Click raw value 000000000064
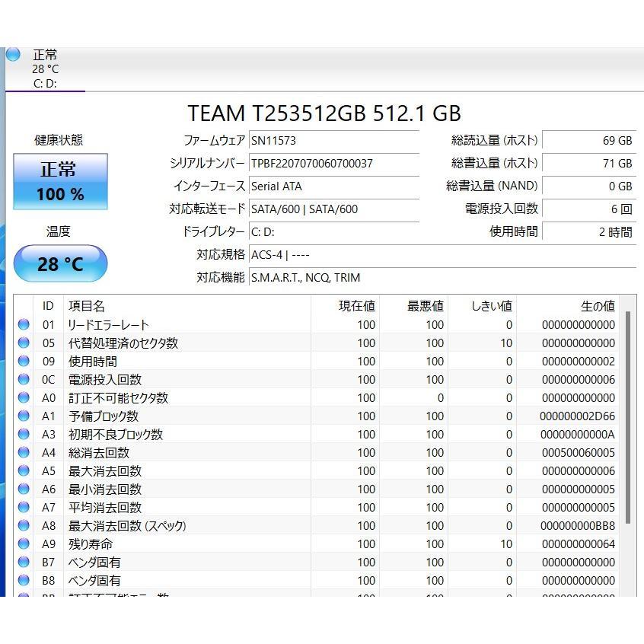 coord(579,544)
